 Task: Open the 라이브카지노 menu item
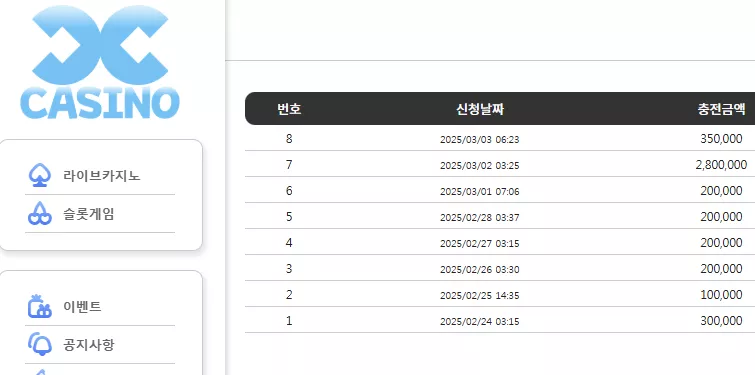[x=102, y=176]
